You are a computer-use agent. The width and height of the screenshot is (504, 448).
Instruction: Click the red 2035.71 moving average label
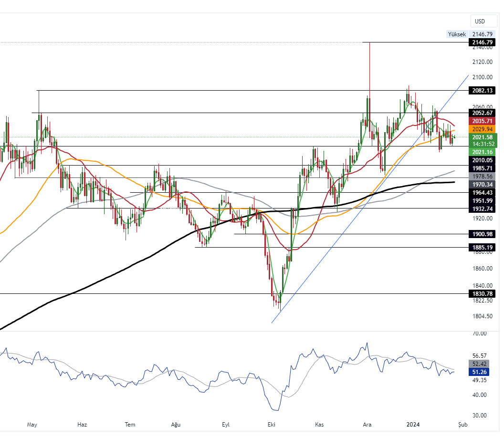pos(482,121)
